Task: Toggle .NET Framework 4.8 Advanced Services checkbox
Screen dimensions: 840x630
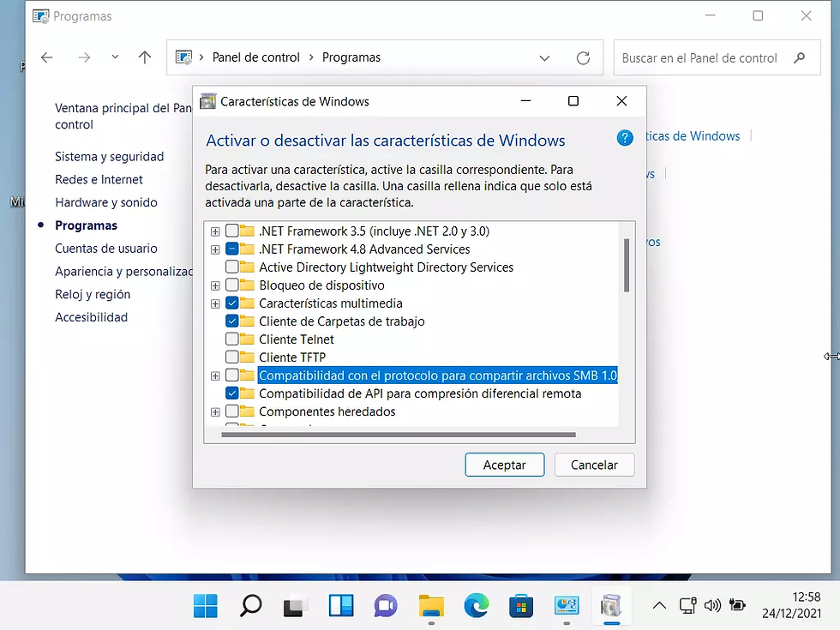Action: (x=232, y=249)
